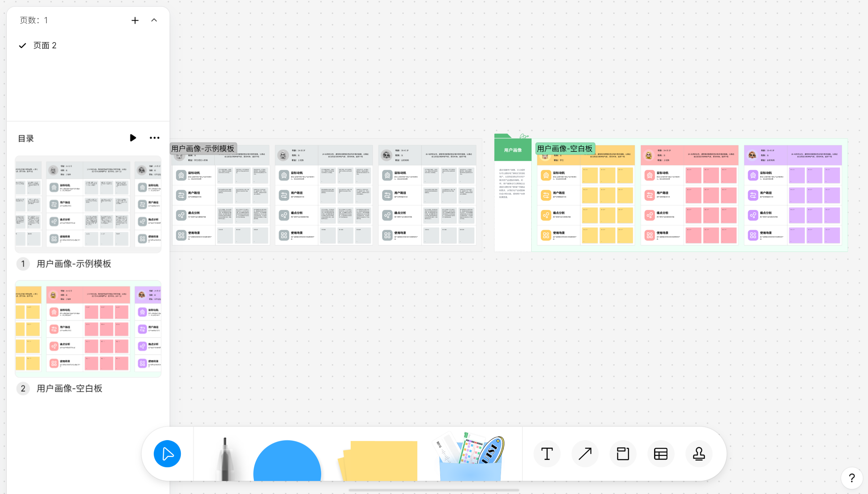Image resolution: width=868 pixels, height=494 pixels.
Task: Click the 页数：1 header text
Action: 34,20
